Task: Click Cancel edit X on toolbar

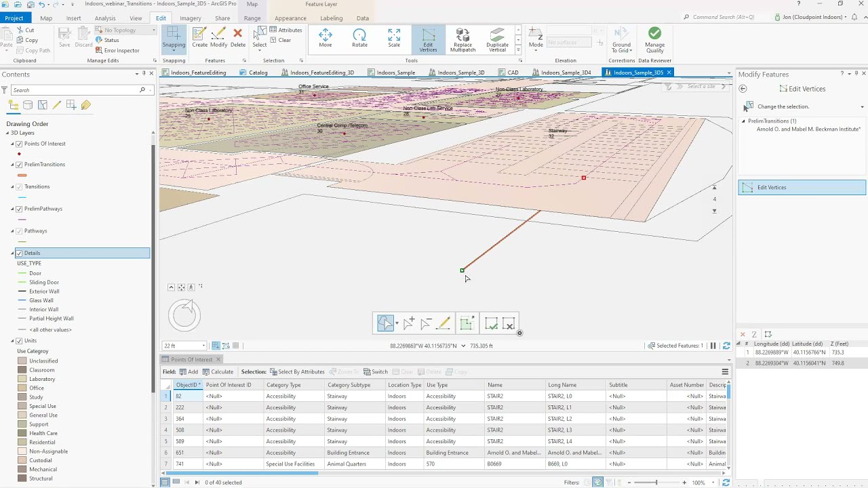Action: coord(509,324)
